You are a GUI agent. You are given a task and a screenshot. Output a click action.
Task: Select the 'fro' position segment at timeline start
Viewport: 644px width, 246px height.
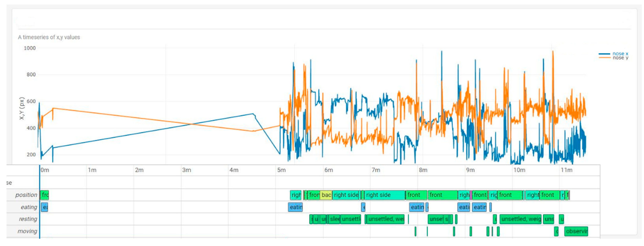pyautogui.click(x=45, y=195)
